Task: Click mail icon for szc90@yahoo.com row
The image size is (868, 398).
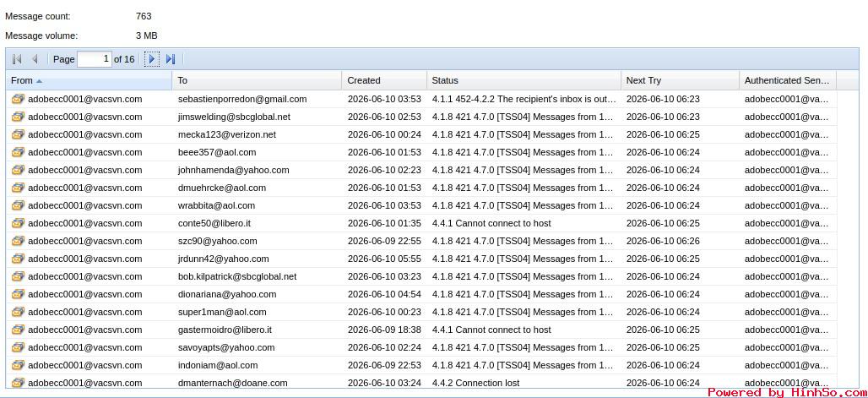Action: coord(19,241)
